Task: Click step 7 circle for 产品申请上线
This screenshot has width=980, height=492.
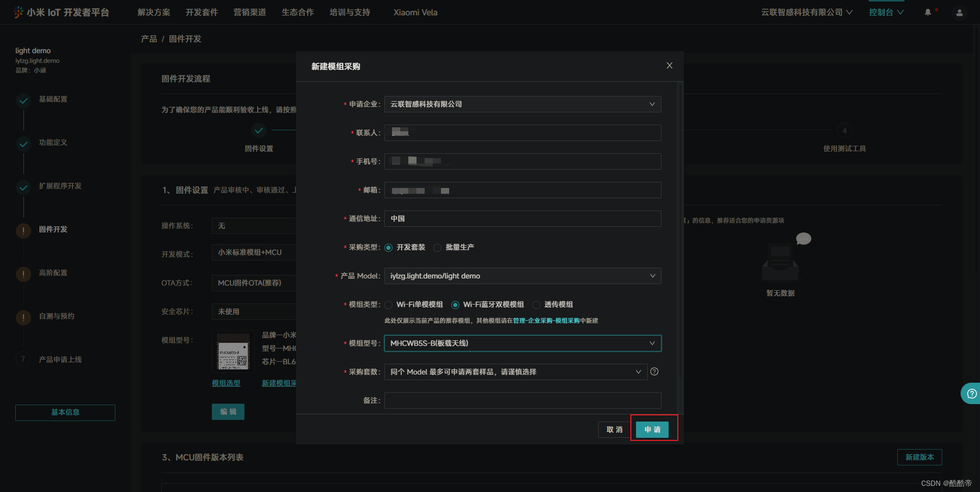Action: tap(23, 359)
